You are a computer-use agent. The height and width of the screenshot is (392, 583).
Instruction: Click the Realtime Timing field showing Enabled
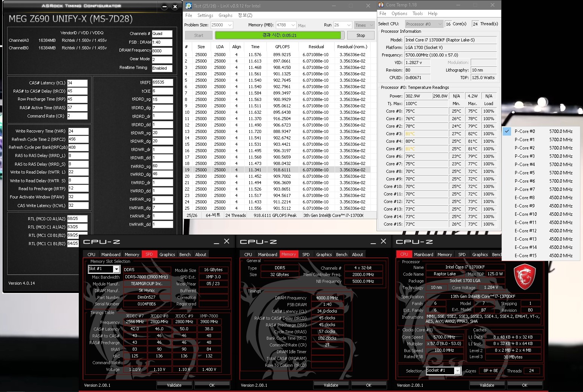tap(162, 68)
